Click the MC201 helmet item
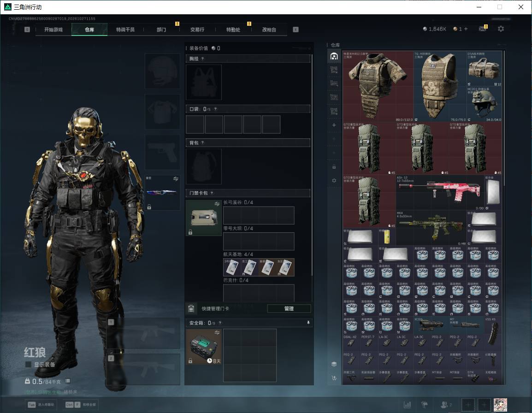 point(484,104)
